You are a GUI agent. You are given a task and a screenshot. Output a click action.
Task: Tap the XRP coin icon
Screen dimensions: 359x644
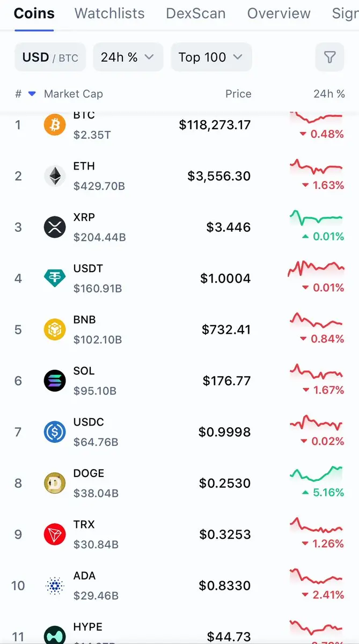[55, 228]
